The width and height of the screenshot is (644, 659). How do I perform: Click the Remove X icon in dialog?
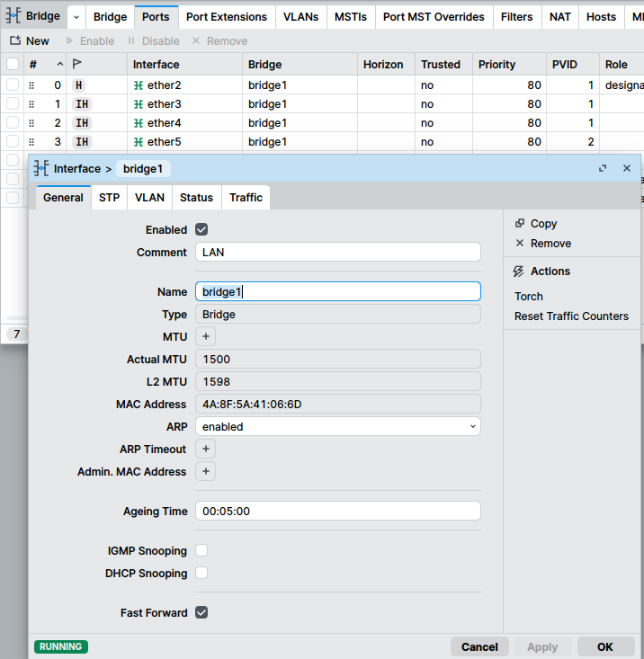(x=520, y=244)
